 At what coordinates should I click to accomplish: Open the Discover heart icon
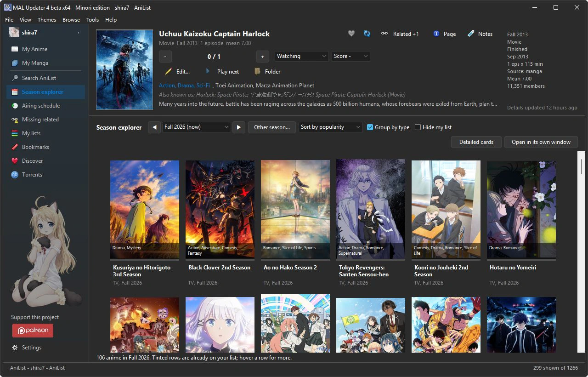pyautogui.click(x=15, y=161)
